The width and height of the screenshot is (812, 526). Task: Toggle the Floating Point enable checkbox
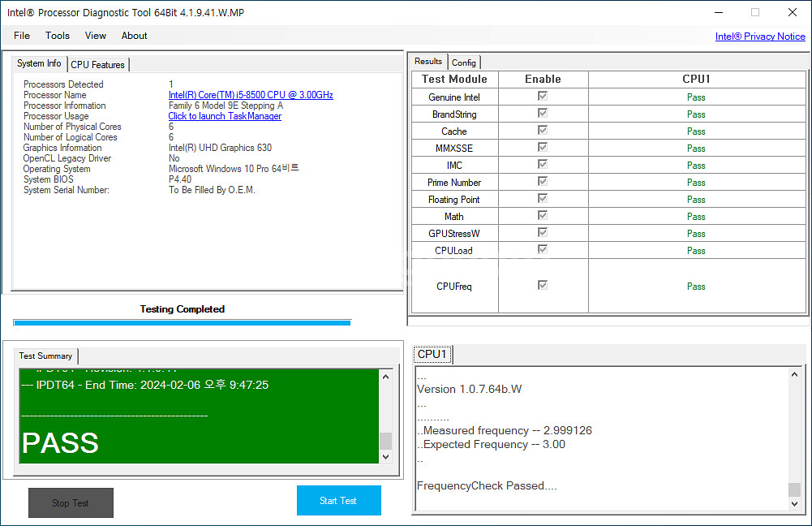coord(542,199)
